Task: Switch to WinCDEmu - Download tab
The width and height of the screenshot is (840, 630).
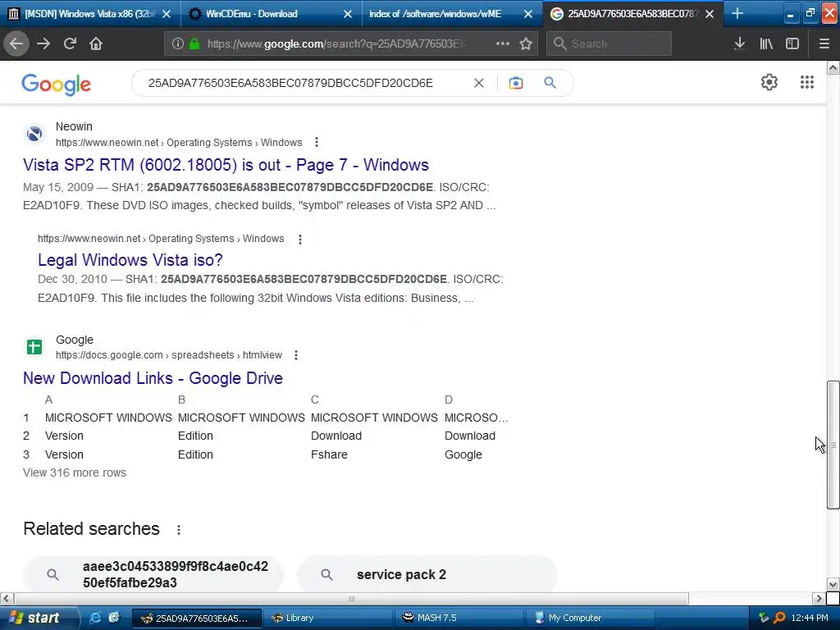Action: click(x=271, y=13)
